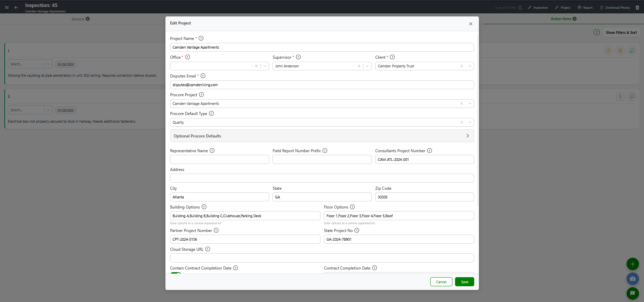Click Download Photos in top toolbar
The width and height of the screenshot is (644, 302).
coord(615,8)
